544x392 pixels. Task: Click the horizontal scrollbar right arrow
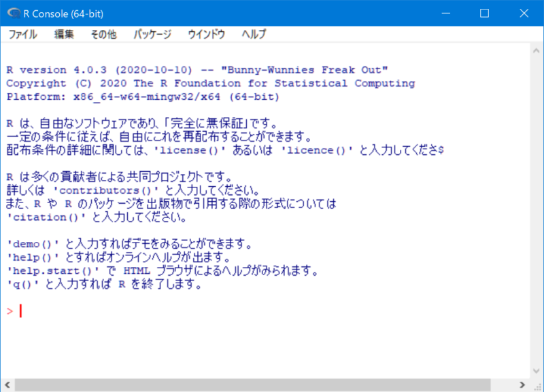coord(522,385)
